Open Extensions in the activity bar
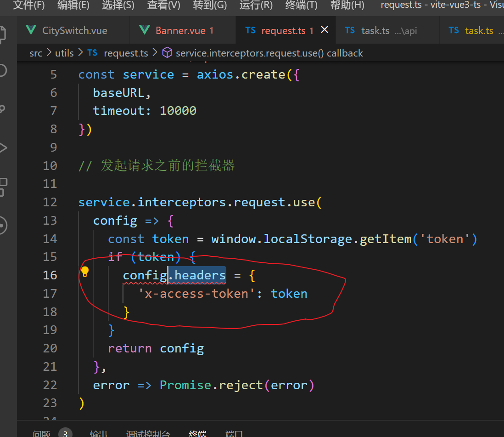Screen dimensions: 504x437 pos(3,187)
